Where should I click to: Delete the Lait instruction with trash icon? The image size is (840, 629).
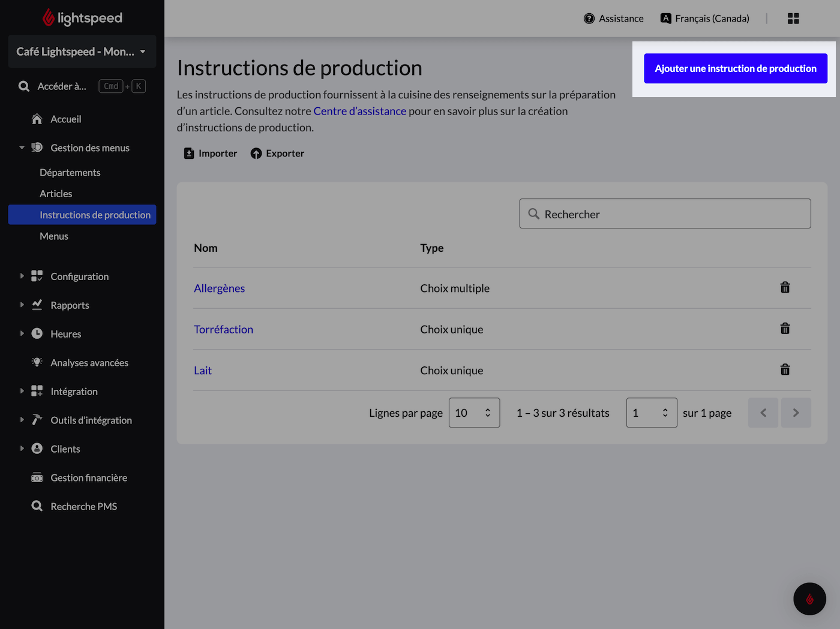(785, 369)
